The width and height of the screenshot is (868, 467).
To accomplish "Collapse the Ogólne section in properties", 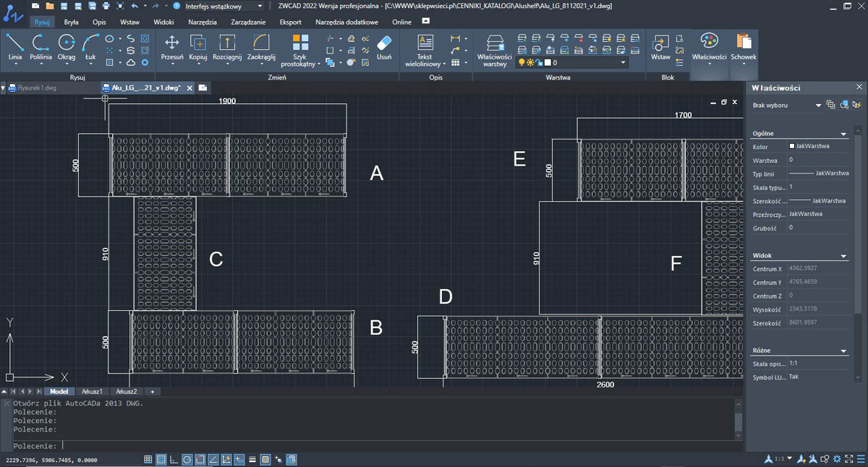I will coord(843,134).
